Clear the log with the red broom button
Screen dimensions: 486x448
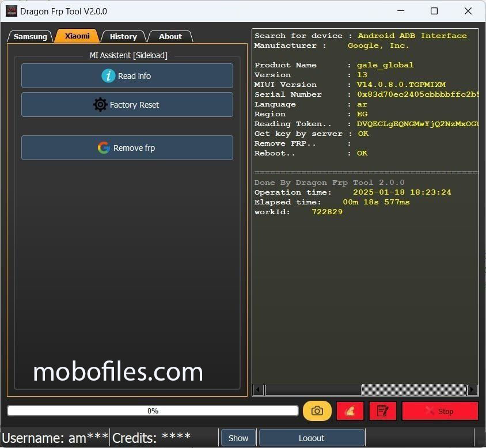(350, 411)
